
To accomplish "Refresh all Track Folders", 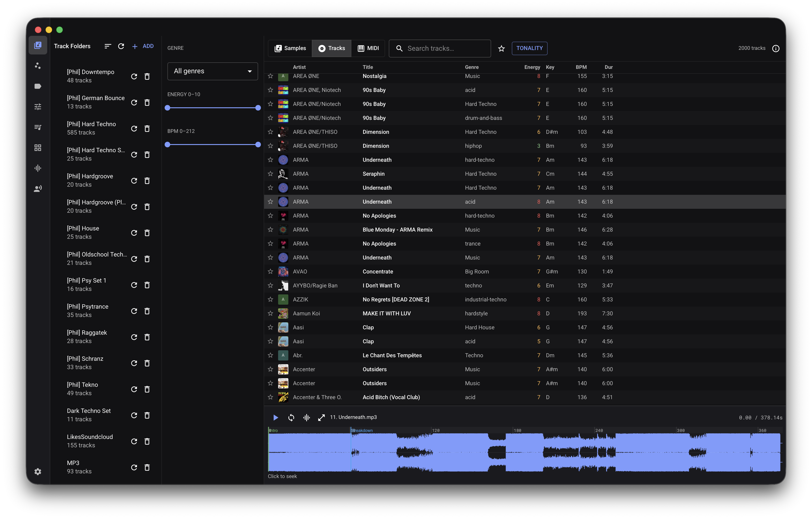I will coord(121,46).
